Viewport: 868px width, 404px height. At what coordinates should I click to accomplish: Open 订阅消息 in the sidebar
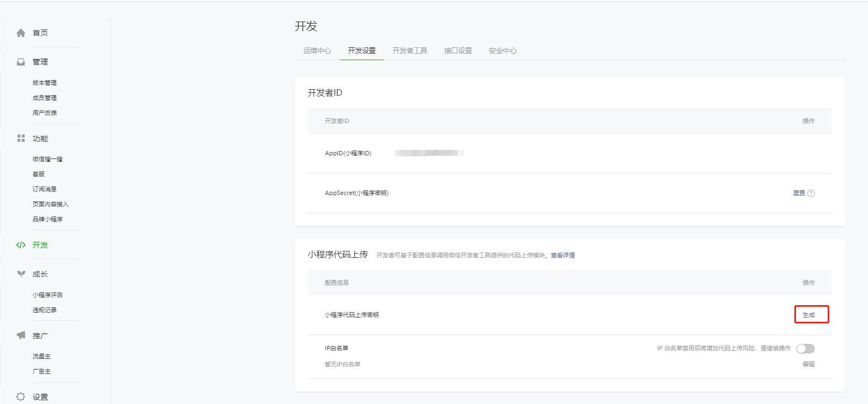pos(45,189)
